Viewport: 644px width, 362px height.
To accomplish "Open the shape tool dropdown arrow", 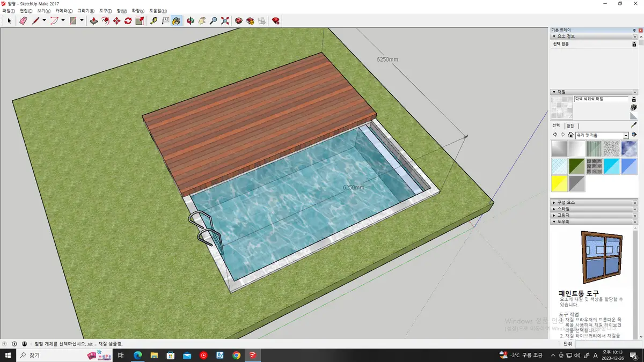I will (82, 21).
